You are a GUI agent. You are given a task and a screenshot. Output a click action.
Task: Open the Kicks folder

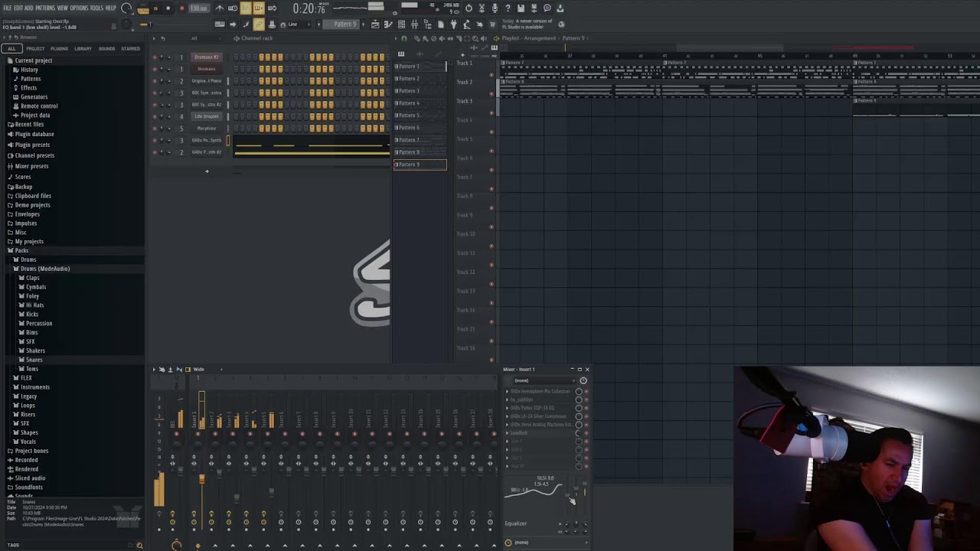[x=32, y=314]
